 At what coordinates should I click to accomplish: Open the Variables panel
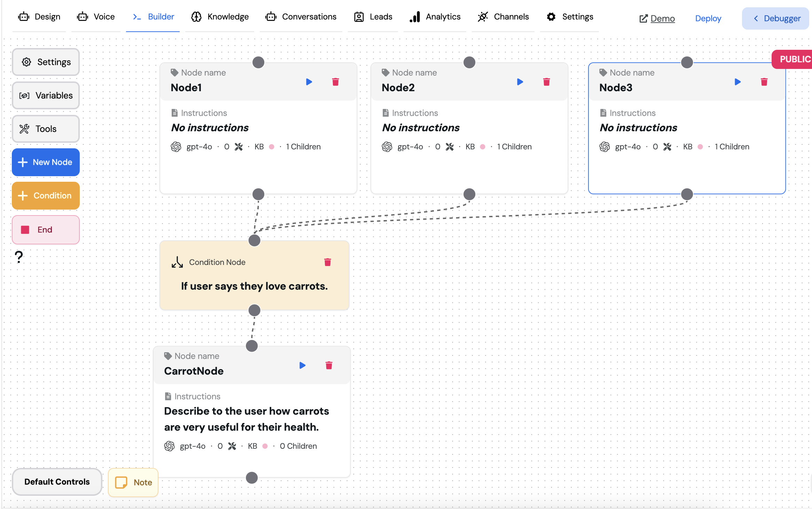pos(46,95)
